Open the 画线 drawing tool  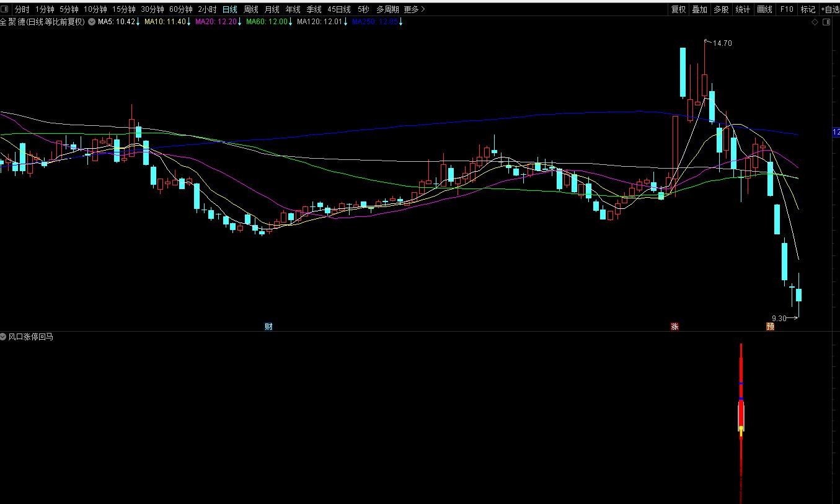point(764,9)
